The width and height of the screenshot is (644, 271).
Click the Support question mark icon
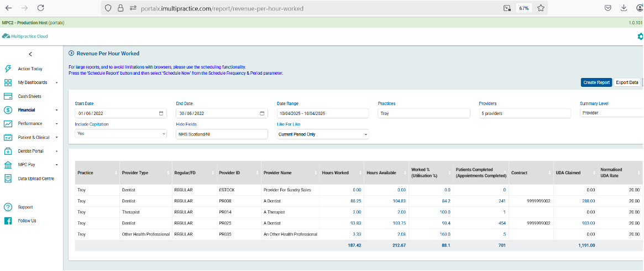click(x=7, y=207)
